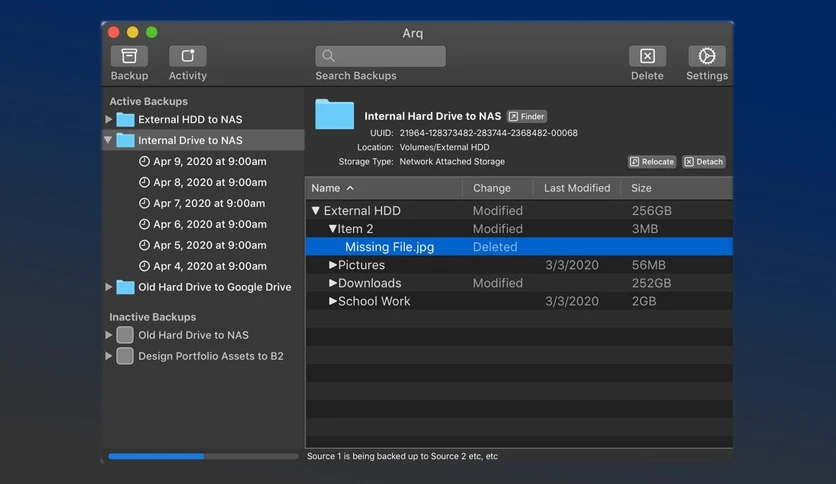Click the 3/3/2020 date of School Work
The image size is (836, 484).
[572, 301]
